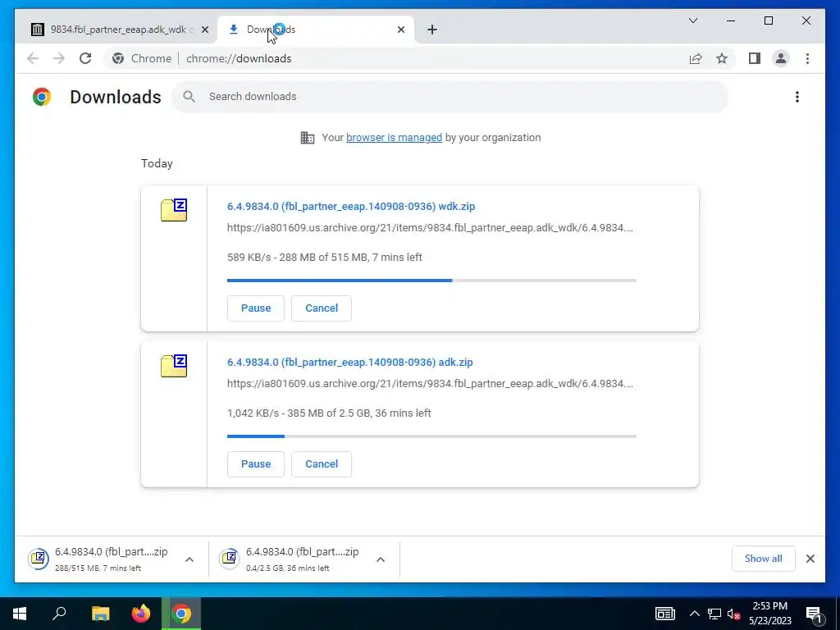Image resolution: width=840 pixels, height=630 pixels.
Task: Select the Downloads tab
Action: tap(316, 30)
